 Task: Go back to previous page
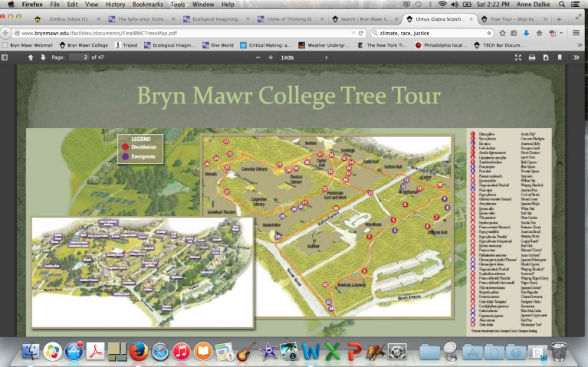tap(5, 33)
